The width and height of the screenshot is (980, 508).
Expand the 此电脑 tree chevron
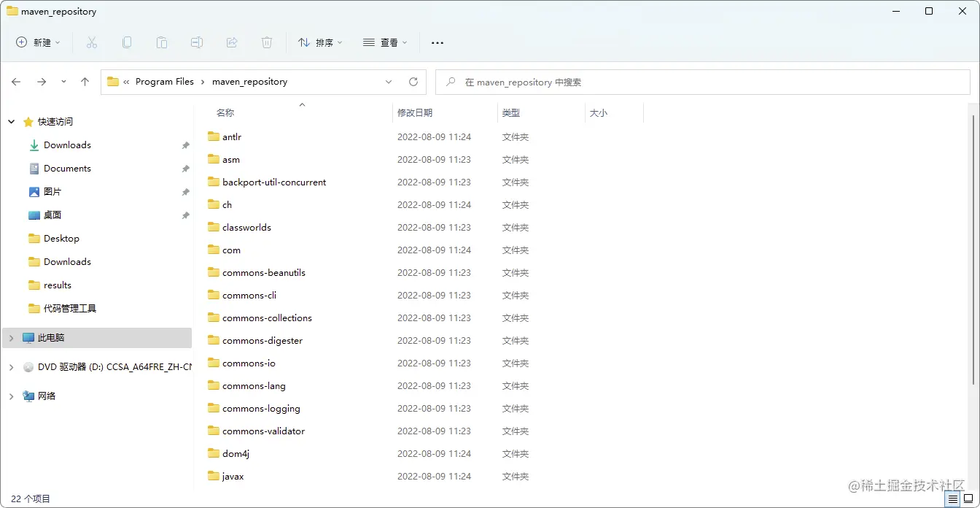(11, 338)
